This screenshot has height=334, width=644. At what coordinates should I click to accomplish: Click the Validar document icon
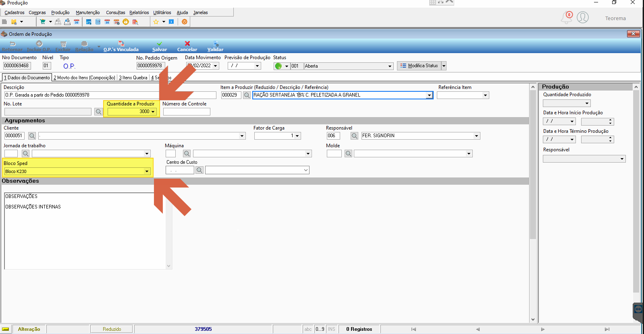(x=216, y=46)
